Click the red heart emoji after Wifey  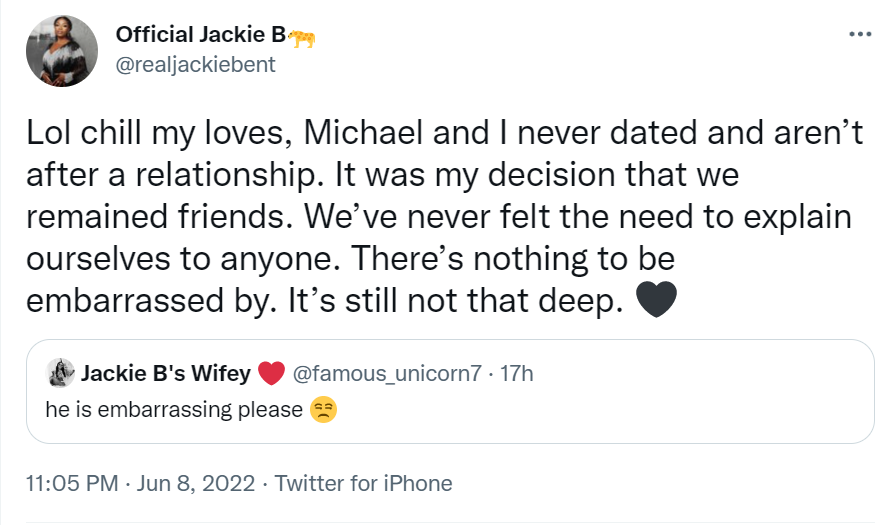tap(272, 375)
